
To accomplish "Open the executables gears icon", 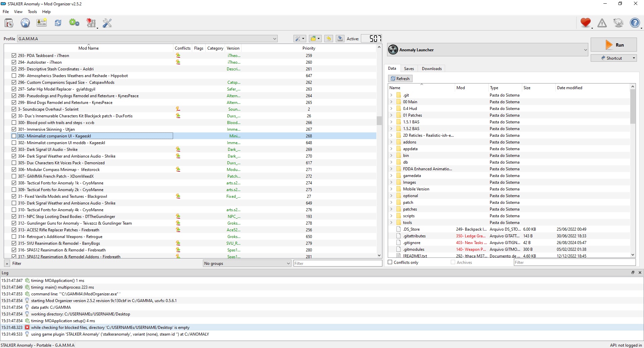I will [74, 23].
